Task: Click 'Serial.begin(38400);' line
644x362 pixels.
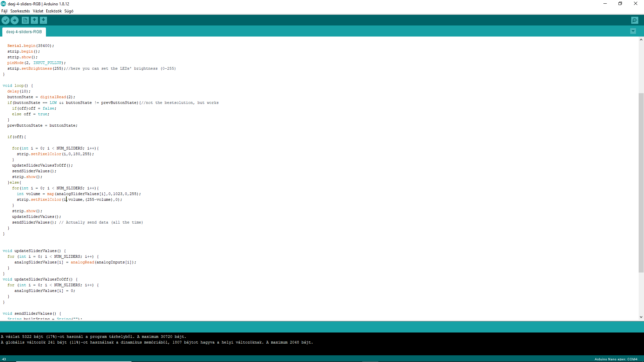Action: (31, 46)
